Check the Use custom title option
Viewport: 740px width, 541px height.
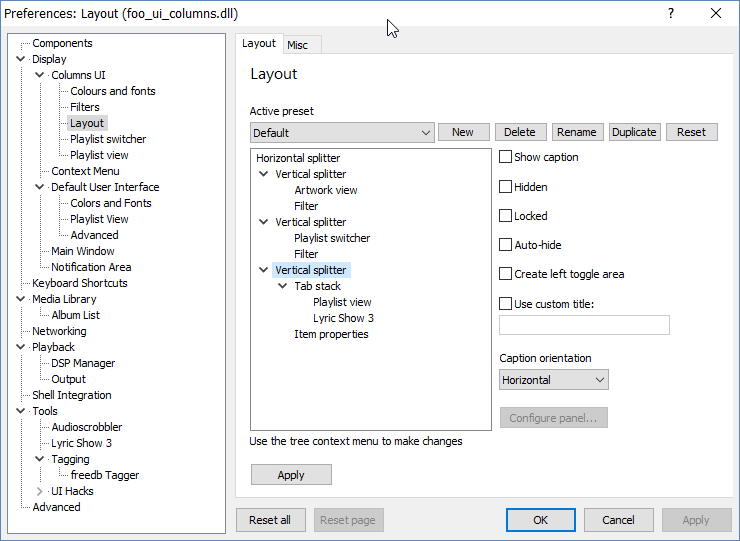(x=506, y=304)
